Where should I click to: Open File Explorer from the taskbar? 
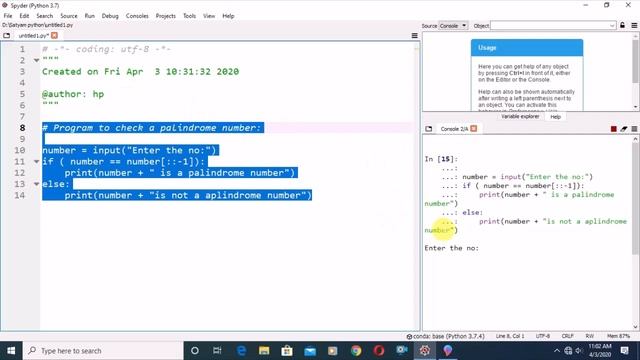(x=264, y=351)
